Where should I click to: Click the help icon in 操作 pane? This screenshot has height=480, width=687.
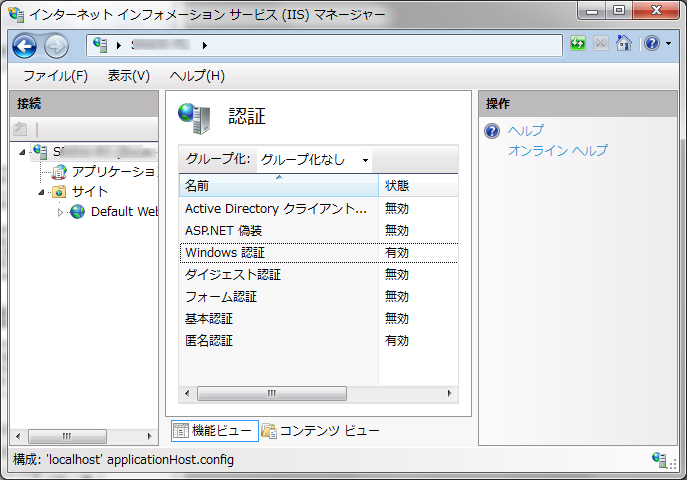[492, 131]
